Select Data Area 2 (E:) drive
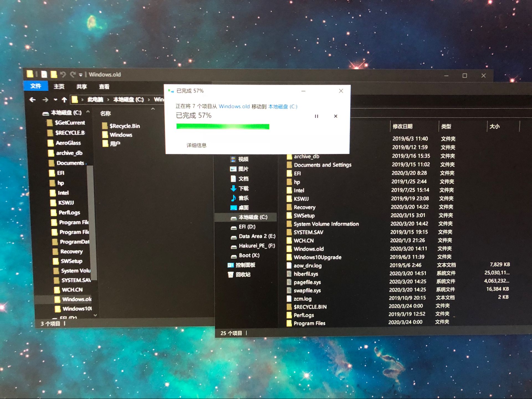 point(257,236)
